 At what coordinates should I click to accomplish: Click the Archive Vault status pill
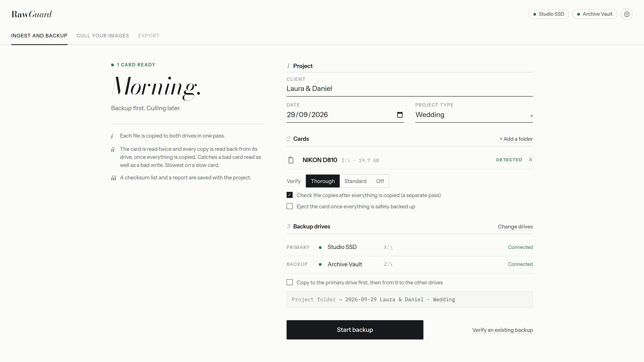595,14
